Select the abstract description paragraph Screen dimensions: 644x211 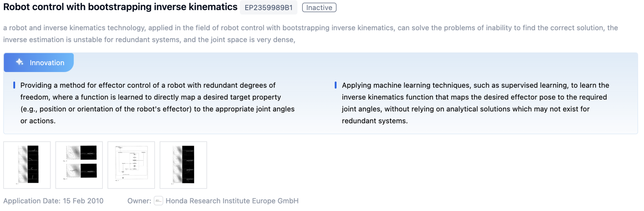pyautogui.click(x=310, y=34)
